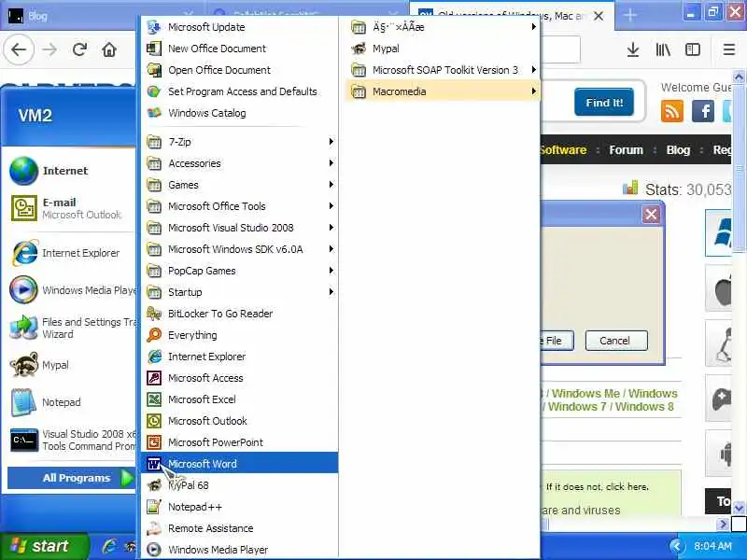Open the RSS feed icon on webpage
This screenshot has height=560, width=747.
tap(671, 111)
